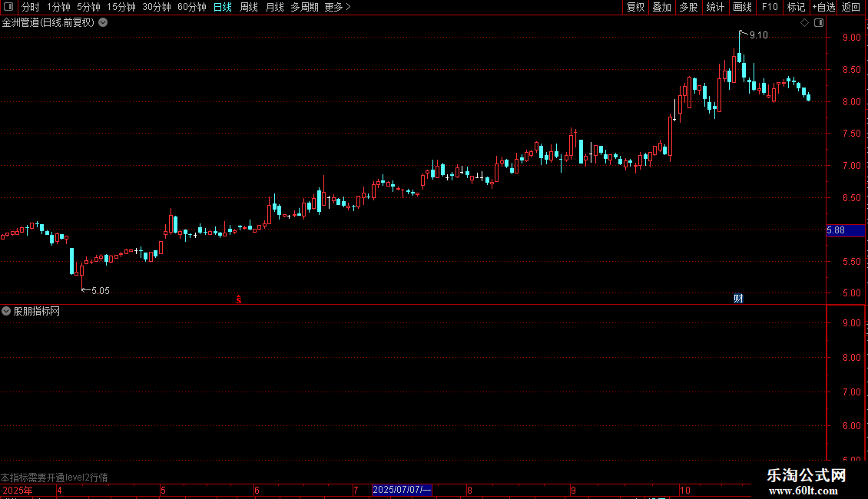
Task: Toggle the side panel icon in chart header
Action: (819, 23)
